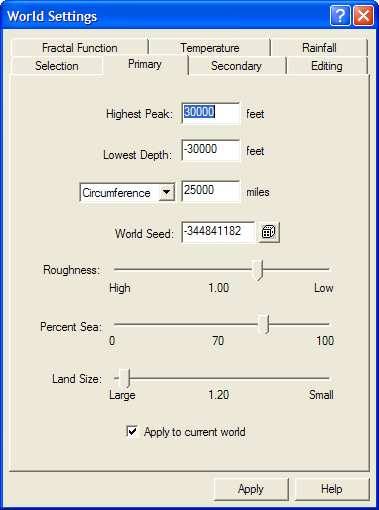Click the random world seed dice icon
The image size is (379, 510).
pos(269,232)
